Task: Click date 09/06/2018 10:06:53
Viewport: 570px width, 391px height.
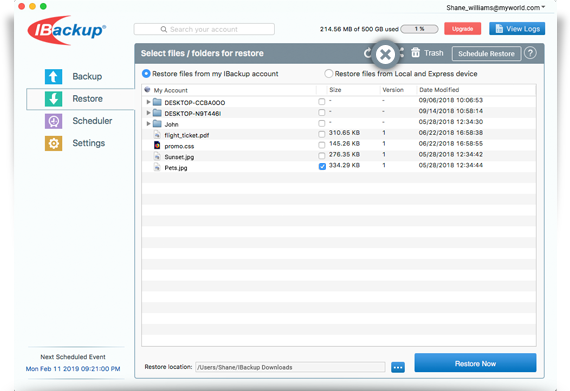Action: pyautogui.click(x=451, y=100)
